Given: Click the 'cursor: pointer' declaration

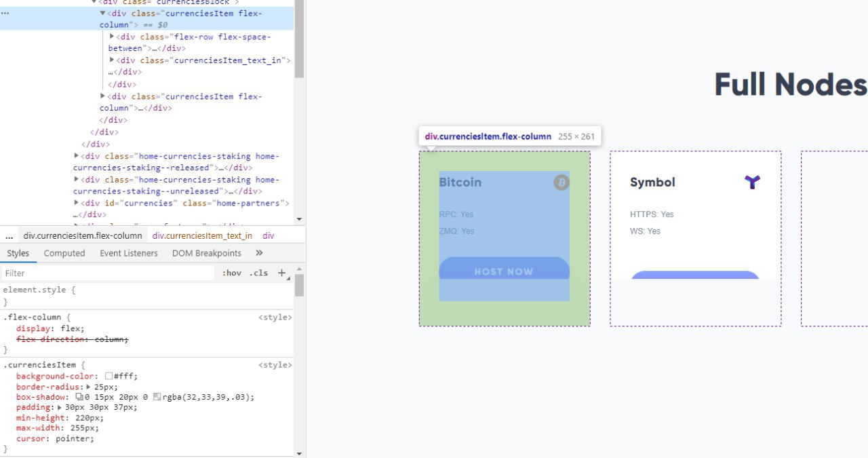Looking at the screenshot, I should point(55,438).
